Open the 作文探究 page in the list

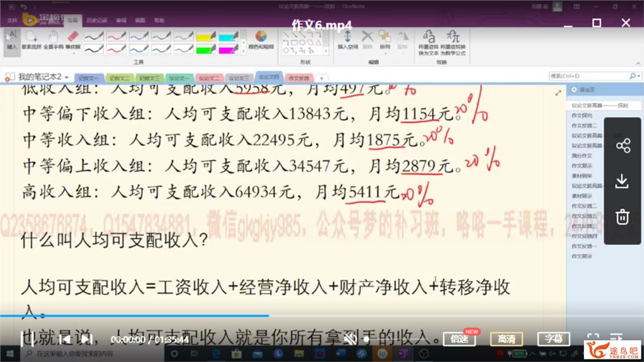click(x=582, y=115)
